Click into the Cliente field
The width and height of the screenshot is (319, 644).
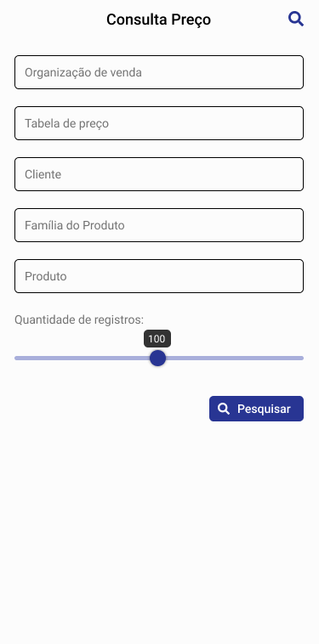(x=159, y=174)
